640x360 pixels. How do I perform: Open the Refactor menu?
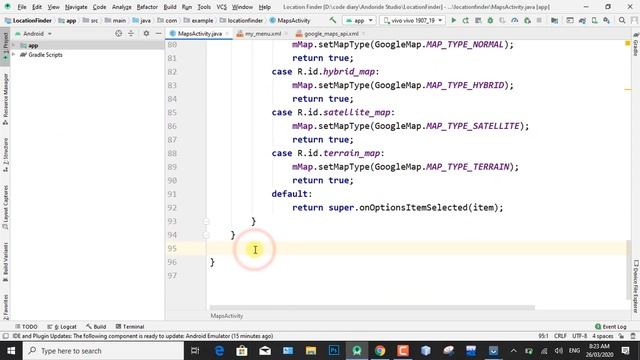pyautogui.click(x=147, y=7)
